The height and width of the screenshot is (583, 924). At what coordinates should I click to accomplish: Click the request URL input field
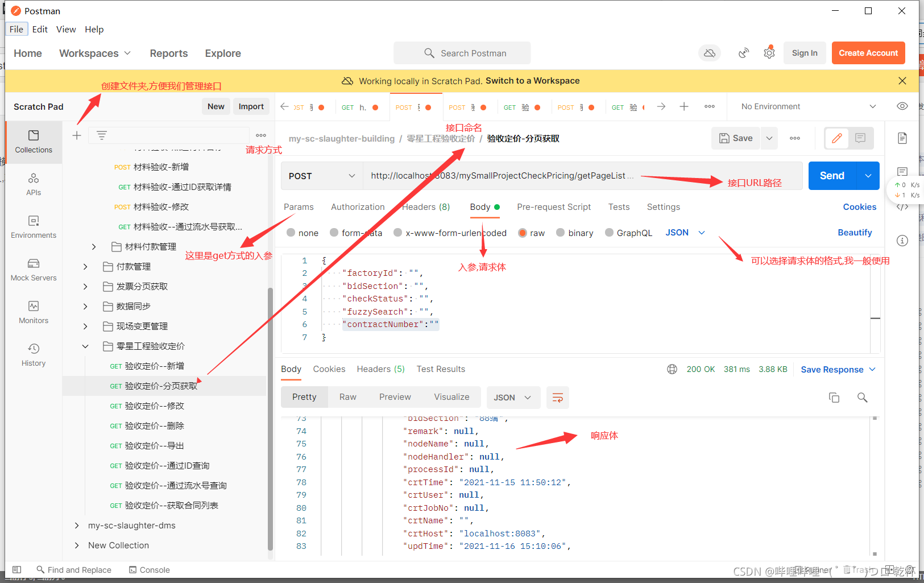(x=582, y=176)
